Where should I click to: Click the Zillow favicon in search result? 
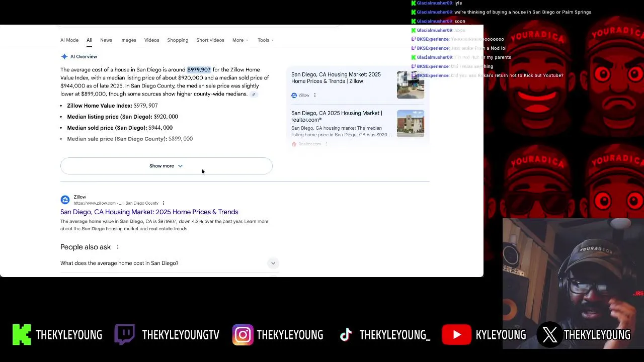(x=65, y=200)
